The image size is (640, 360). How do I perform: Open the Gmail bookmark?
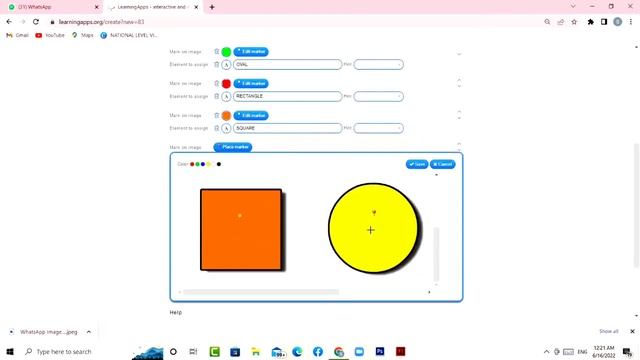(x=18, y=36)
